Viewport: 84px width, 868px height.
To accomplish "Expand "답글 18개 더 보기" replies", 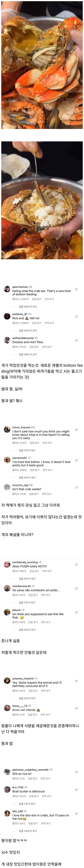I will pyautogui.click(x=28, y=354).
